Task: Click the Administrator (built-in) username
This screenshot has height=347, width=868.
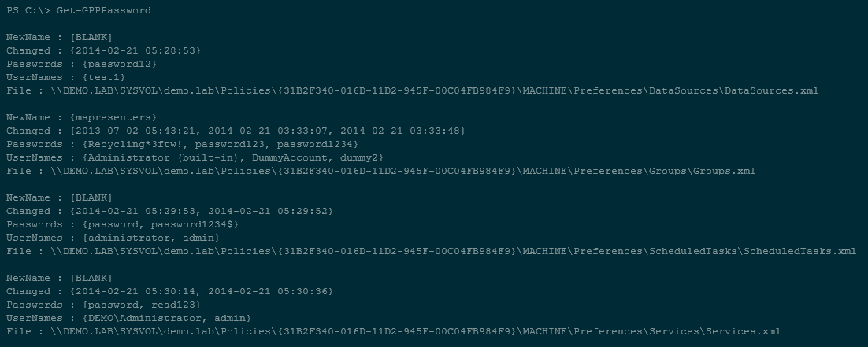Action: 146,157
